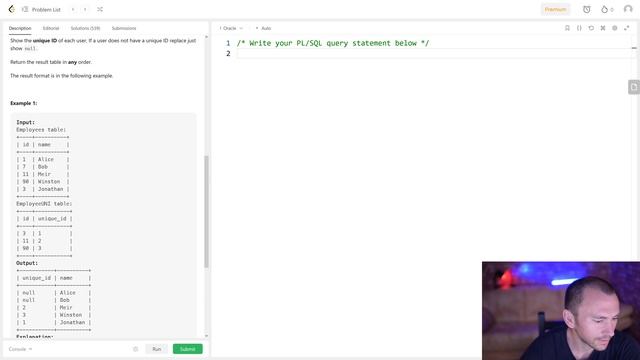Click into line 2 of code editor
The width and height of the screenshot is (640, 360).
click(433, 53)
